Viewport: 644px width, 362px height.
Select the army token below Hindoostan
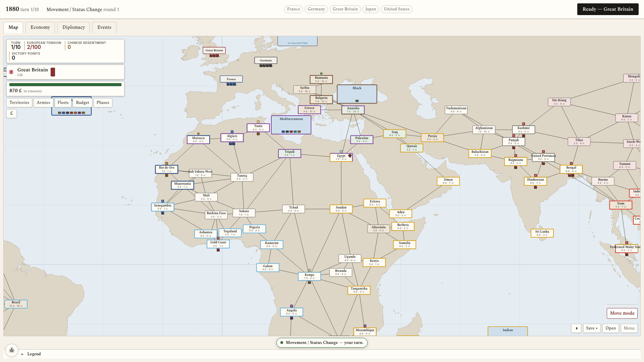click(x=536, y=187)
